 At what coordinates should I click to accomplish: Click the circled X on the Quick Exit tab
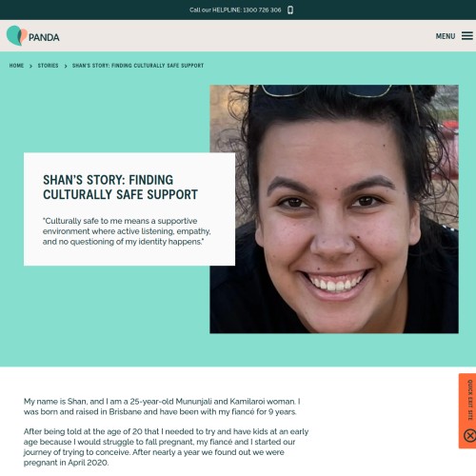(470, 435)
